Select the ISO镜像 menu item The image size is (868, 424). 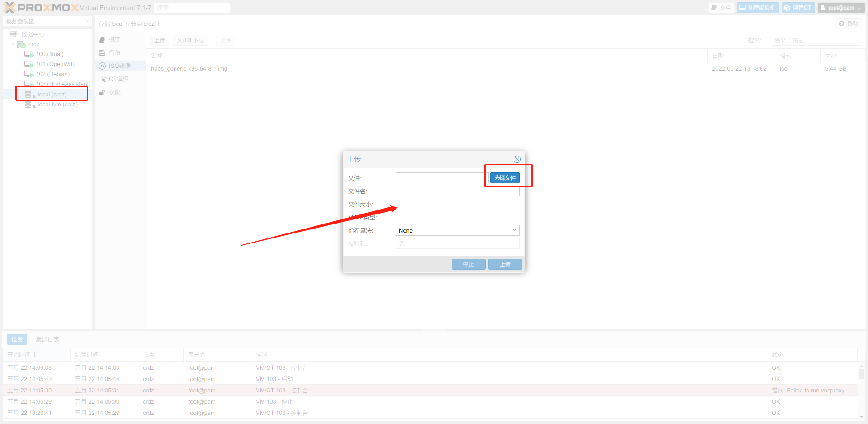(119, 66)
